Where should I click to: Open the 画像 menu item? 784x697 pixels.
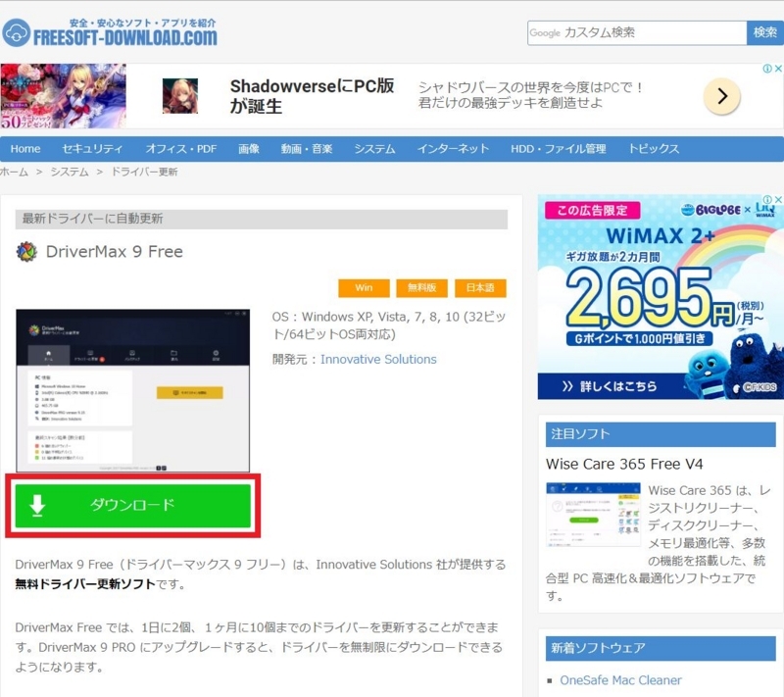(249, 148)
